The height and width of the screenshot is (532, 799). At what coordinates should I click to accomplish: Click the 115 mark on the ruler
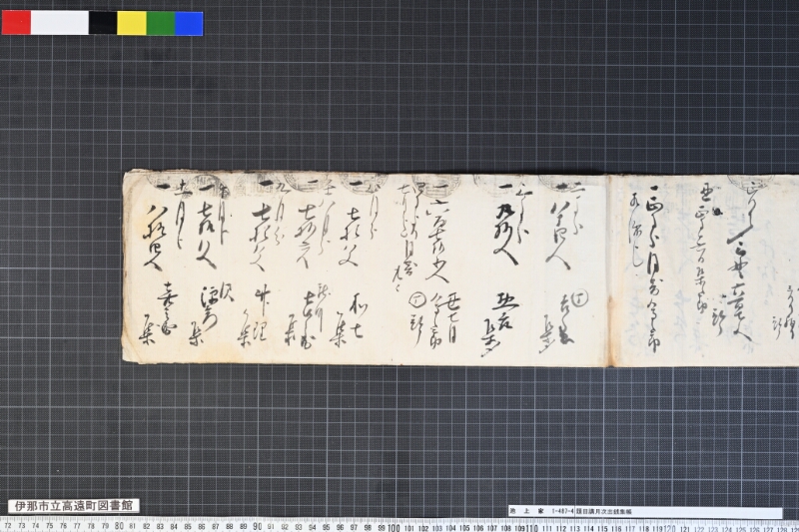pyautogui.click(x=602, y=529)
